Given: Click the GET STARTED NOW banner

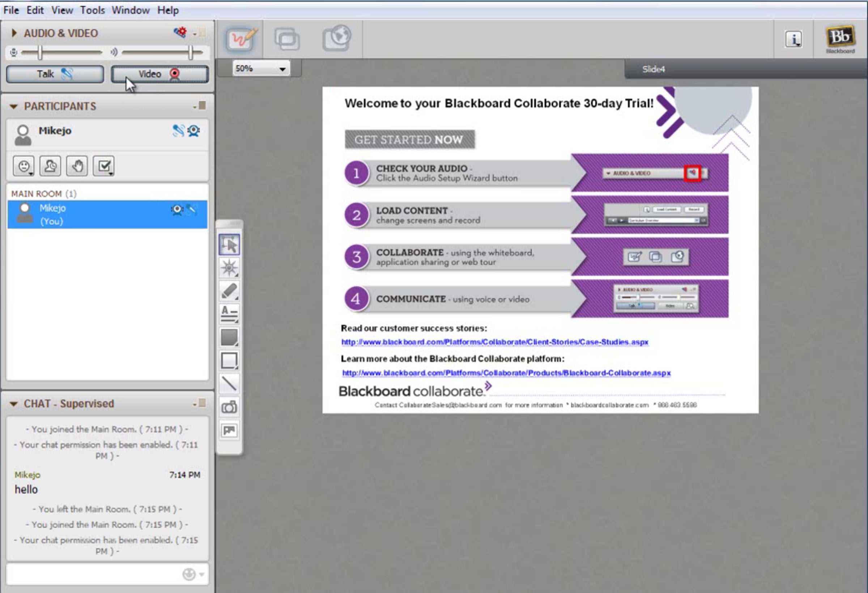Looking at the screenshot, I should (410, 139).
